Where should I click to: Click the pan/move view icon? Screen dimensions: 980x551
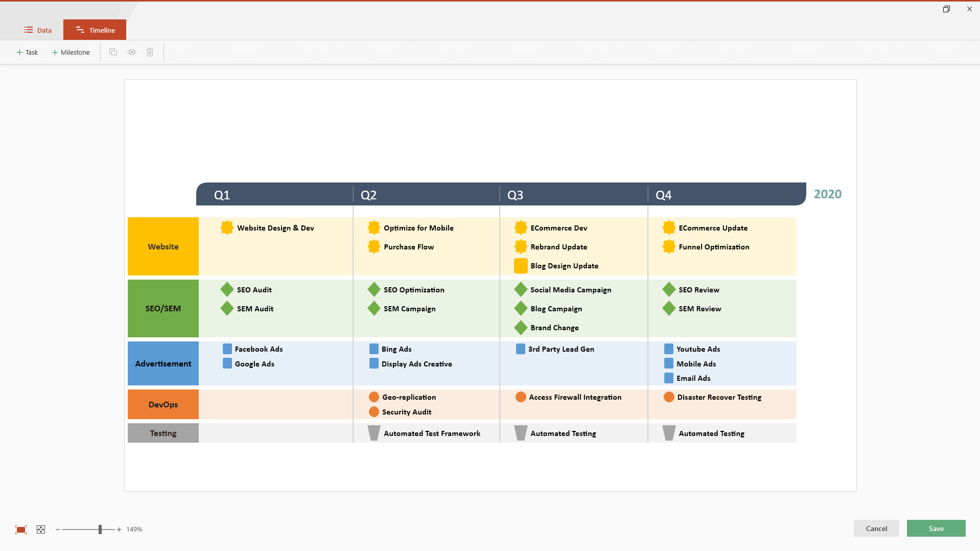coord(41,530)
